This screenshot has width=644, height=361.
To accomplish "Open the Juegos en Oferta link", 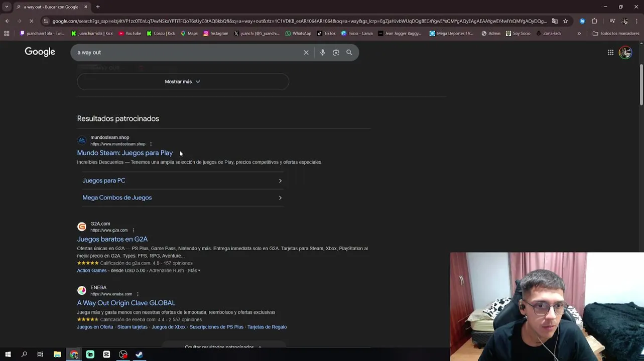I will point(95,327).
